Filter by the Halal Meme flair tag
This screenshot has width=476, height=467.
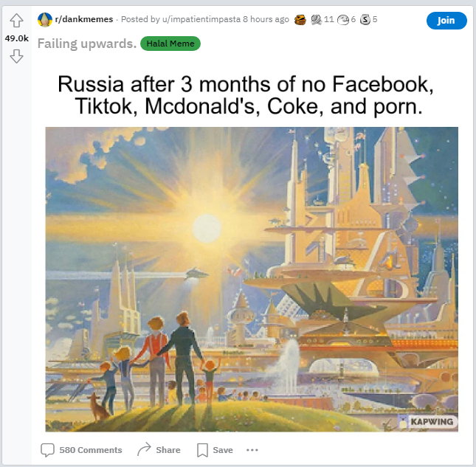click(170, 44)
